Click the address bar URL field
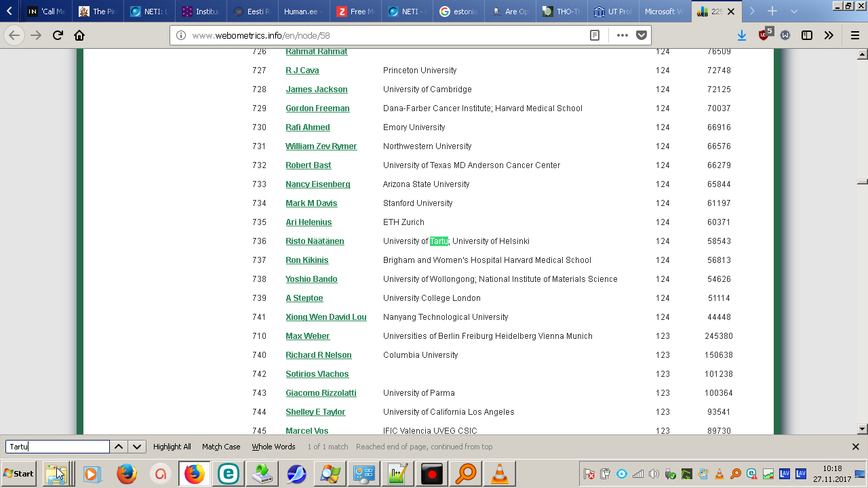This screenshot has width=868, height=488. (387, 35)
